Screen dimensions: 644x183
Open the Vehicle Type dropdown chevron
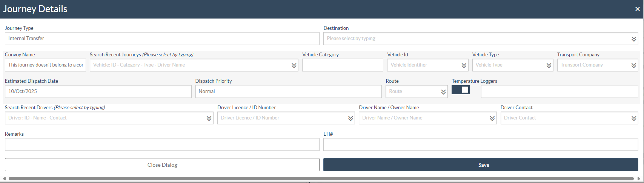[549, 65]
